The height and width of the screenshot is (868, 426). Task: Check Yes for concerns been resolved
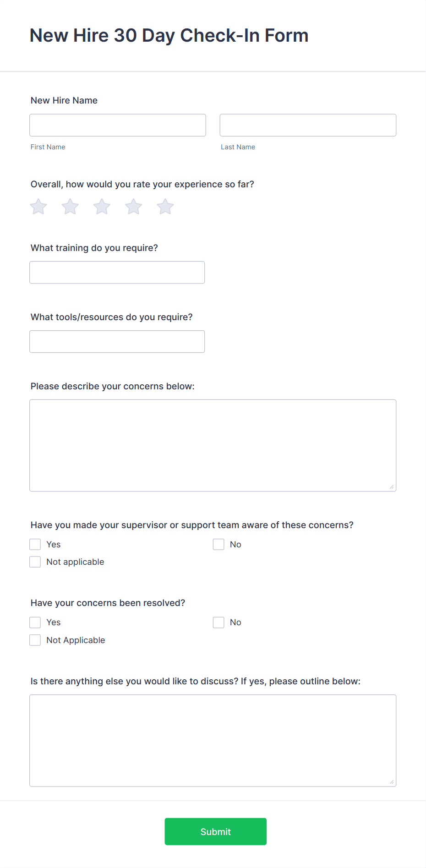tap(35, 622)
